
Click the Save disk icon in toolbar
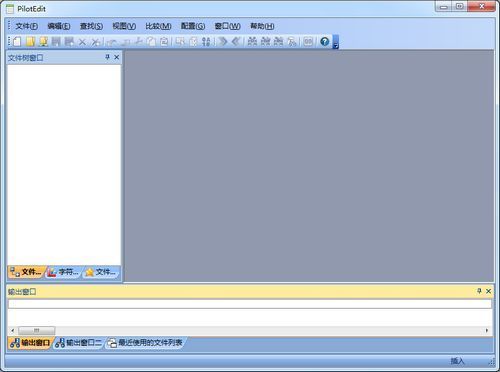click(56, 42)
